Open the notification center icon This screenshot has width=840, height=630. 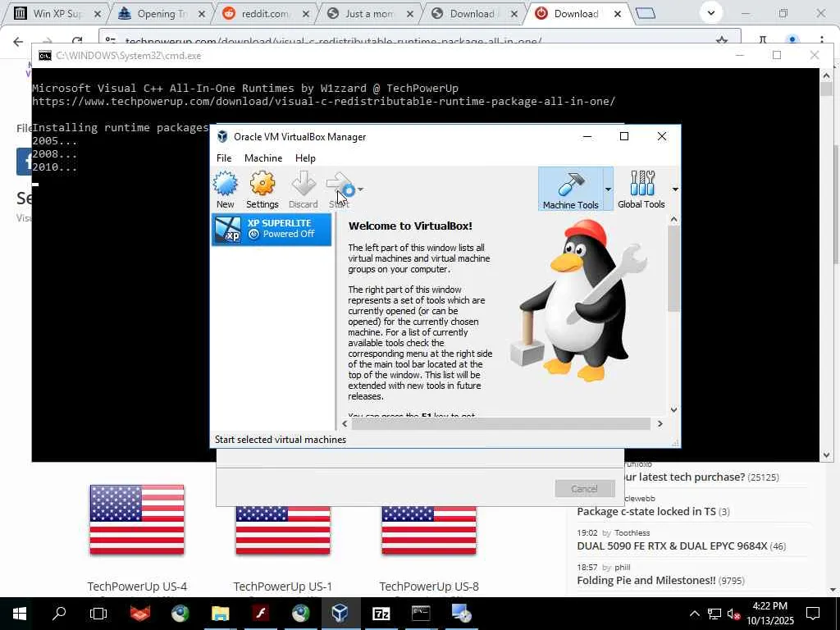[x=813, y=614]
